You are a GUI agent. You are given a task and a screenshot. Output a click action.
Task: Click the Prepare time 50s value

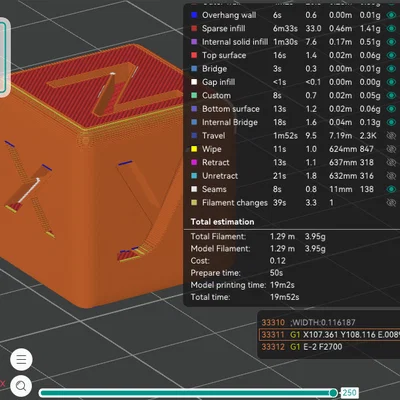(x=276, y=273)
